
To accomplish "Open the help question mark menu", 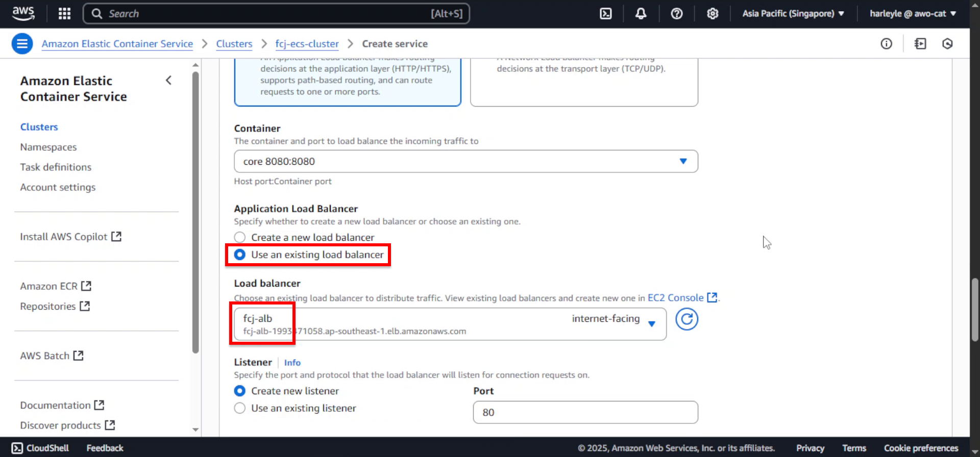I will click(x=677, y=14).
